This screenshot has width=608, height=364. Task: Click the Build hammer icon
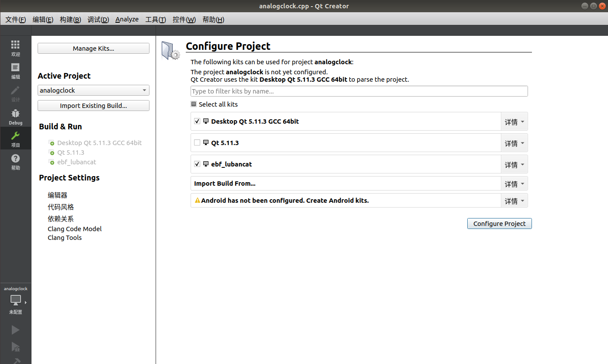[15, 361]
